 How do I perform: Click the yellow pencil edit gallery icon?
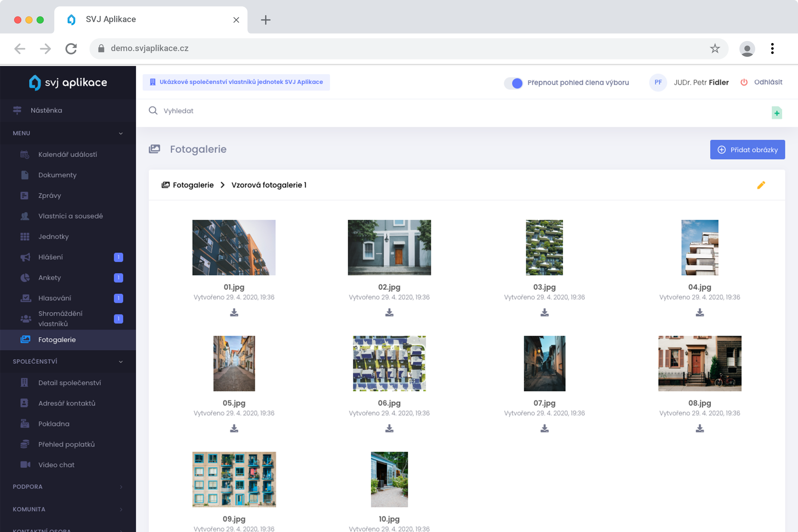pyautogui.click(x=761, y=185)
